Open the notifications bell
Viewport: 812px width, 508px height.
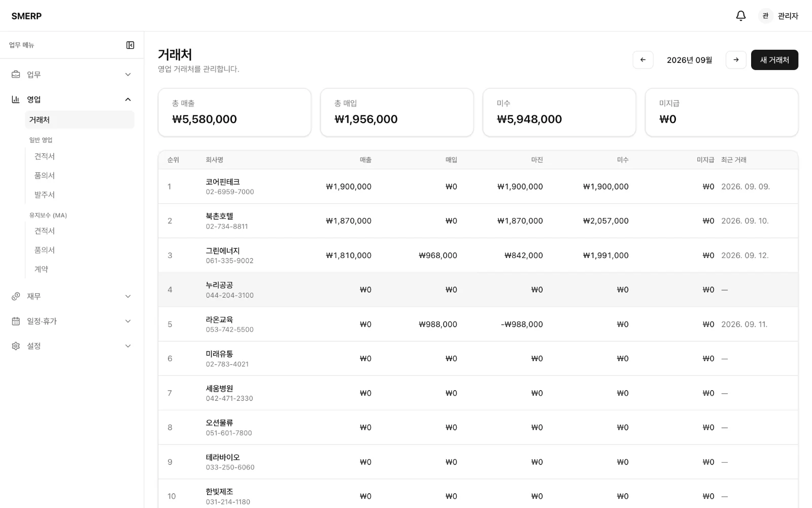click(x=741, y=16)
